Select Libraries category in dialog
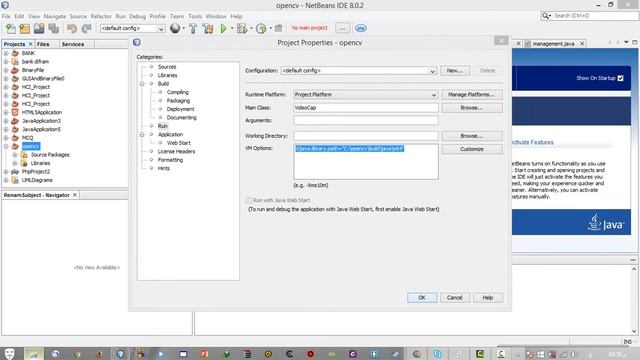Screen dimensions: 640x360 pos(167,76)
